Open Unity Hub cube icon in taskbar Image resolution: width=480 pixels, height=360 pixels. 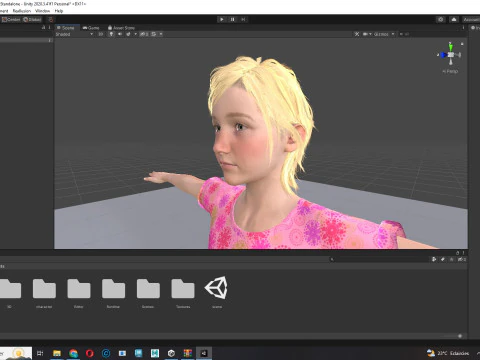[x=171, y=353]
